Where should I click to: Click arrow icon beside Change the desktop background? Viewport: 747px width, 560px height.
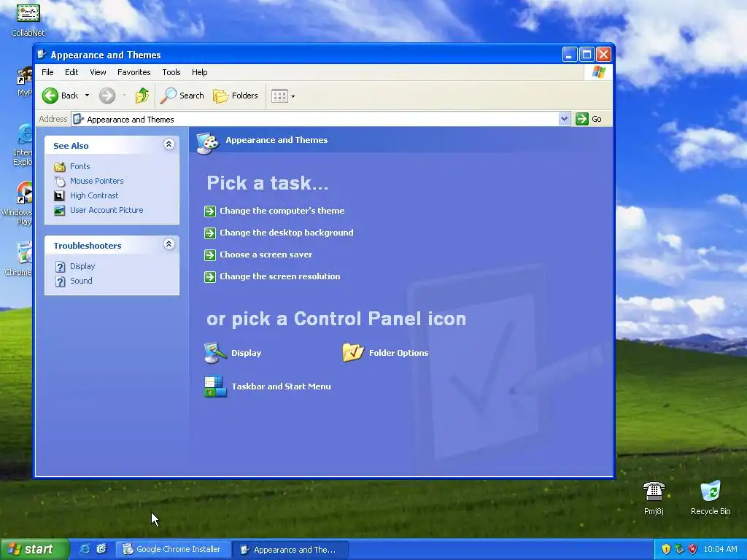tap(210, 233)
